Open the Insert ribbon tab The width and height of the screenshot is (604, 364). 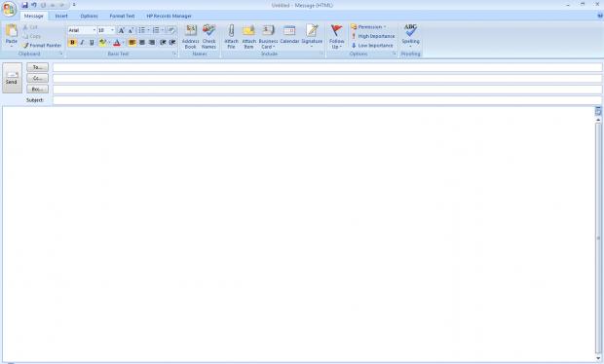(61, 16)
